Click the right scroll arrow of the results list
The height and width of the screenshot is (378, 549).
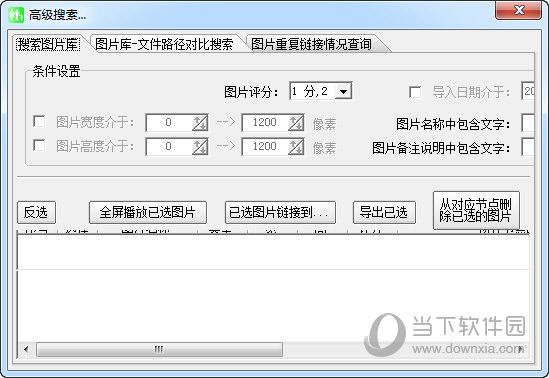(x=522, y=349)
